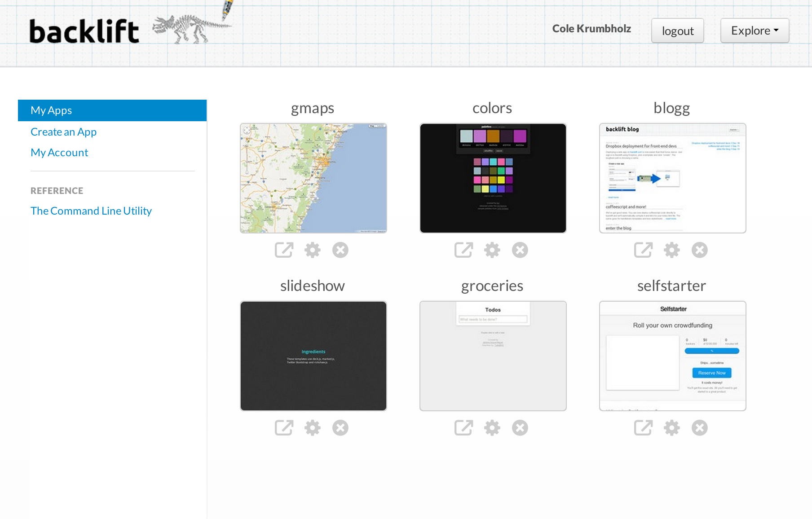Image resolution: width=812 pixels, height=519 pixels.
Task: Launch slideshow app with external link icon
Action: tap(284, 427)
